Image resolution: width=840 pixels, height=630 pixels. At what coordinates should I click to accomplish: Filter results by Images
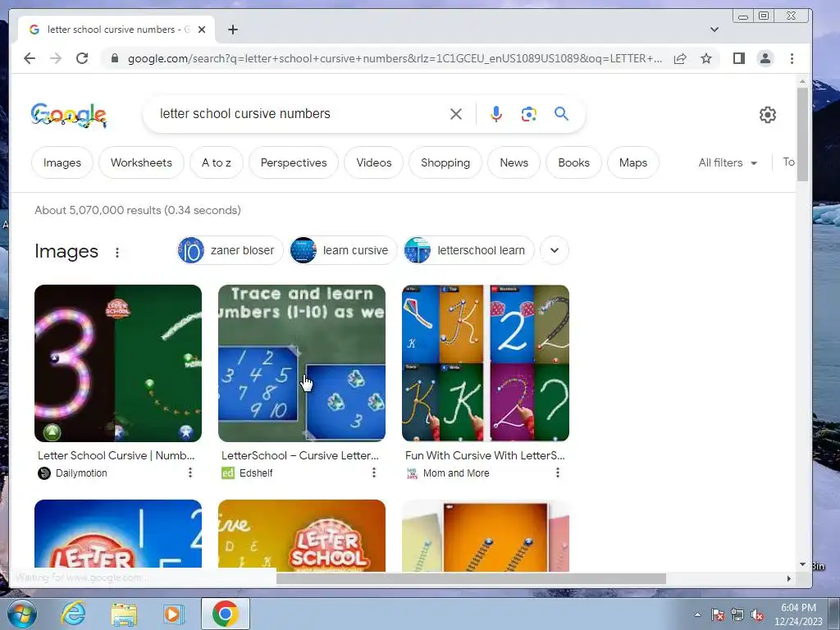click(x=62, y=163)
